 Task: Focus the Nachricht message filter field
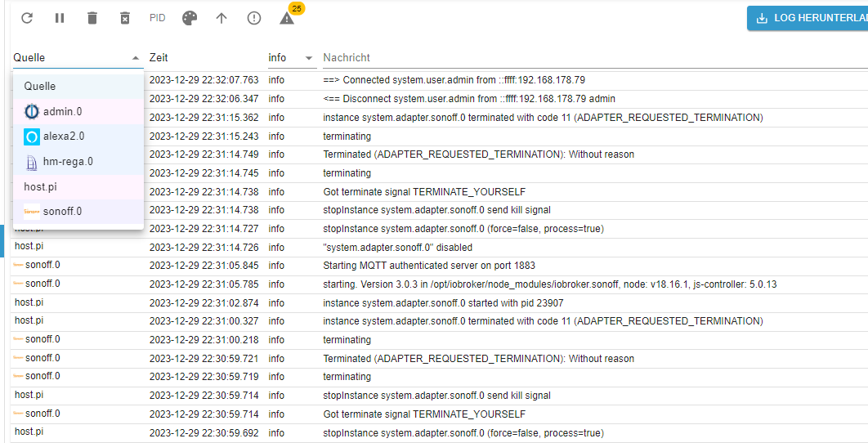[595, 57]
